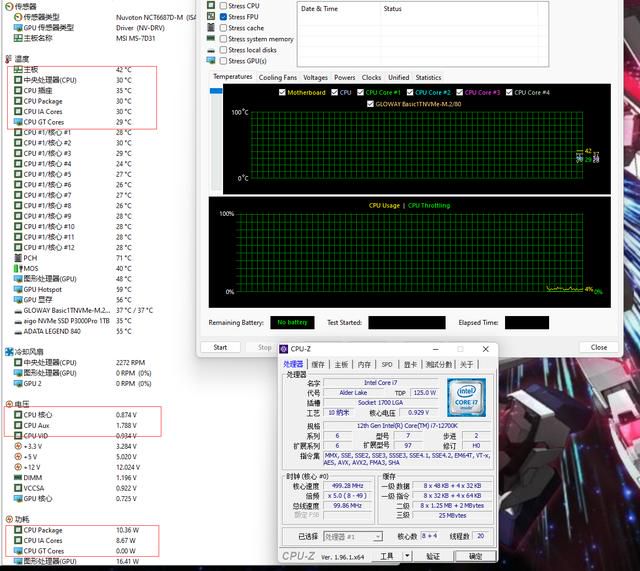This screenshot has width=640, height=571.
Task: Open the 主板 tab in CPU-Z
Action: (341, 364)
